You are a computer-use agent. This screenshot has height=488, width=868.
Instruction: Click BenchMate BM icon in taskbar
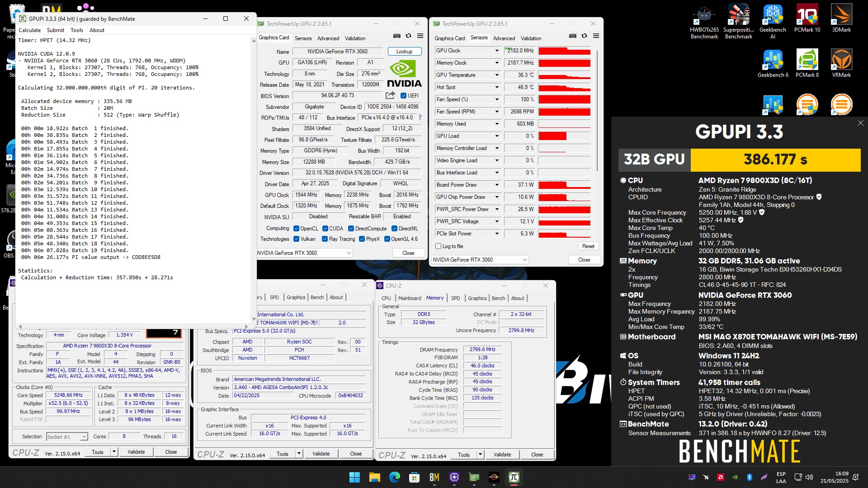[x=434, y=477]
